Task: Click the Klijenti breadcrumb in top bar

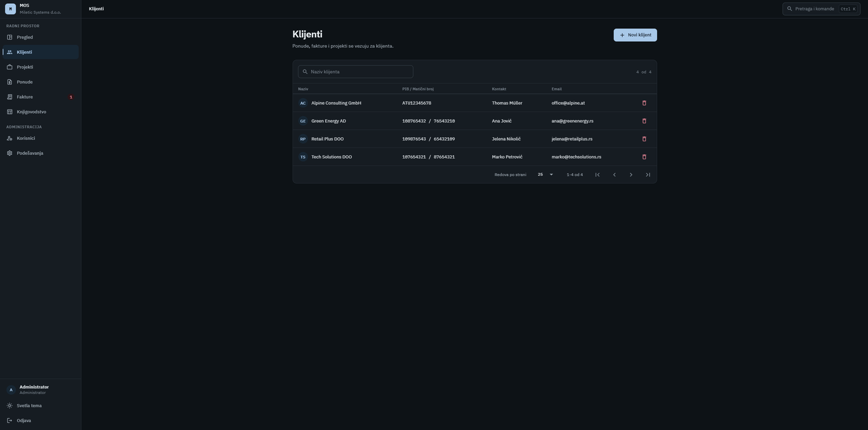Action: pos(96,9)
